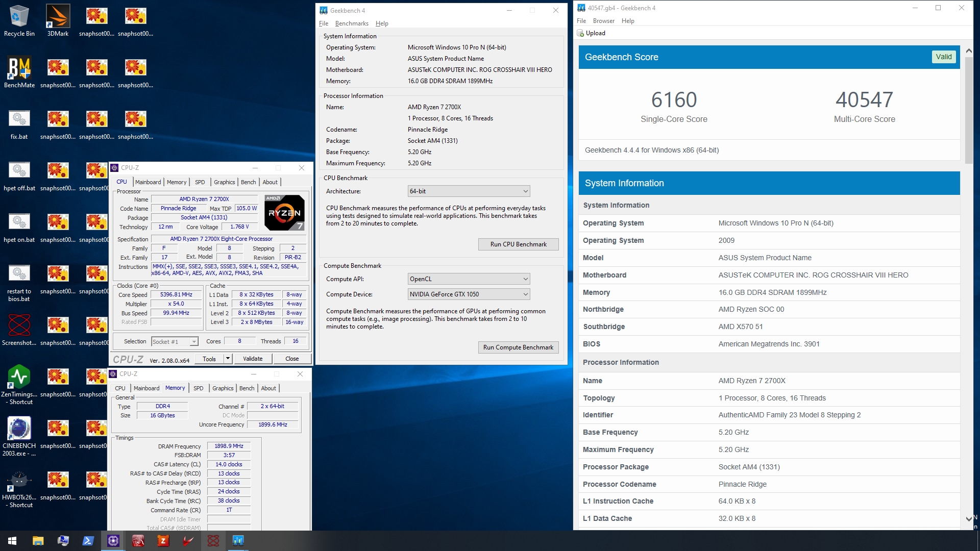The height and width of the screenshot is (551, 980).
Task: Launch the 3DMark desktop shortcut
Action: [x=58, y=21]
